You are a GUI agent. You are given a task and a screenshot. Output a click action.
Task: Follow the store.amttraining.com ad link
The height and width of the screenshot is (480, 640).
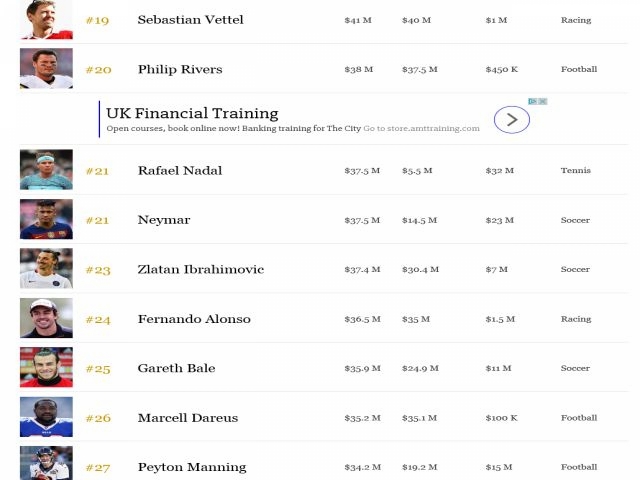tap(421, 128)
